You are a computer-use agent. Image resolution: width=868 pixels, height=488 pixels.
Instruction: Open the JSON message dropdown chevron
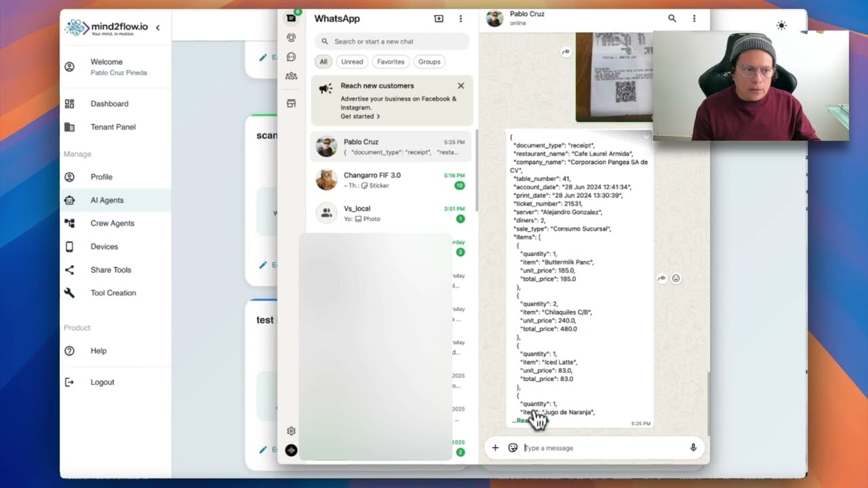click(646, 137)
